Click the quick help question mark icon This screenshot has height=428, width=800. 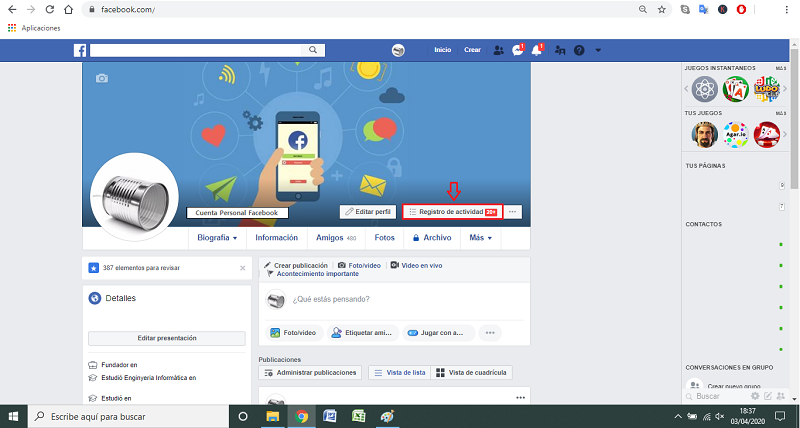pos(579,51)
